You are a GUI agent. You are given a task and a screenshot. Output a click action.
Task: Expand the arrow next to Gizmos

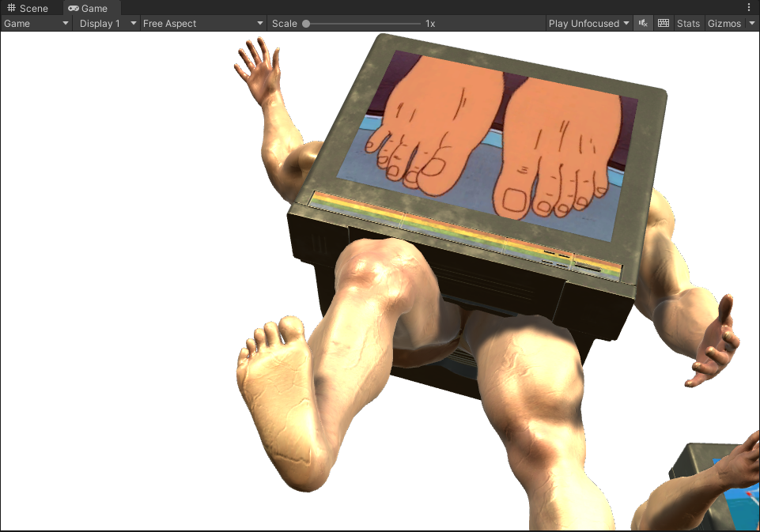click(x=751, y=24)
